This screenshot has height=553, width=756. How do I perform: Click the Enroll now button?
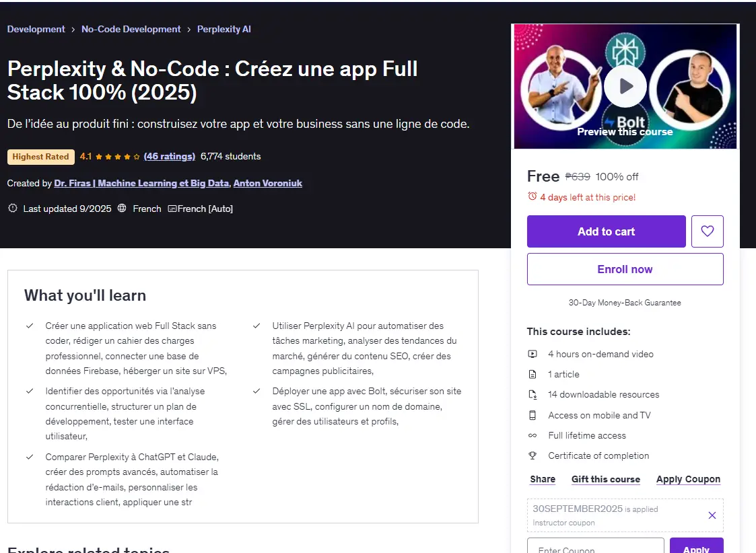[625, 269]
